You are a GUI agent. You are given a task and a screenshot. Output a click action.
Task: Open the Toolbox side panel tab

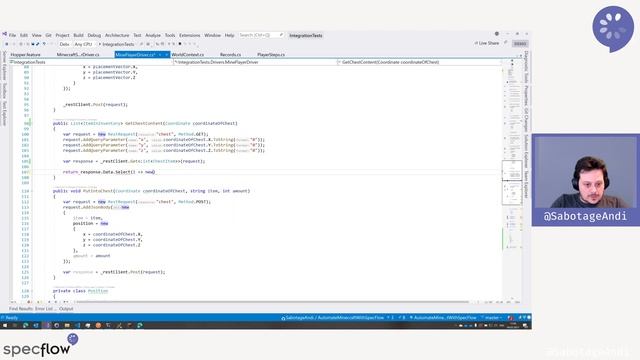pyautogui.click(x=4, y=91)
